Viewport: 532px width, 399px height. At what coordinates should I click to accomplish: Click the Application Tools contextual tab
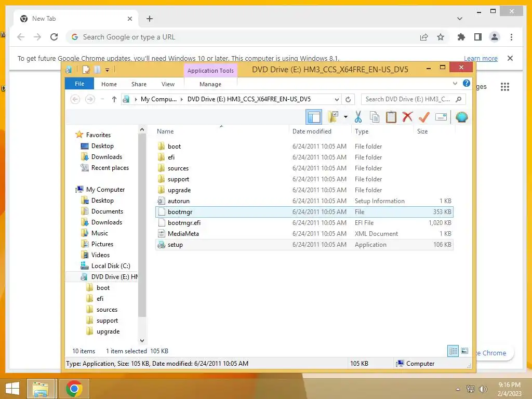[x=210, y=71]
